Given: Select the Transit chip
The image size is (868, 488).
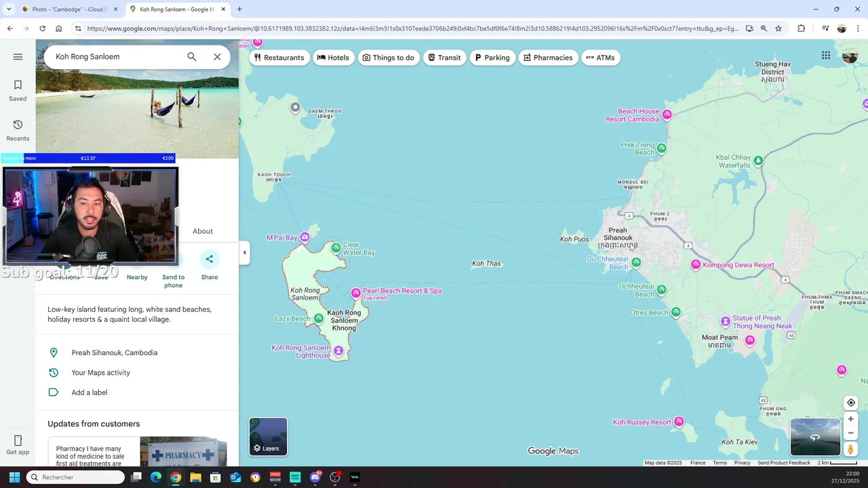Looking at the screenshot, I should click(445, 58).
